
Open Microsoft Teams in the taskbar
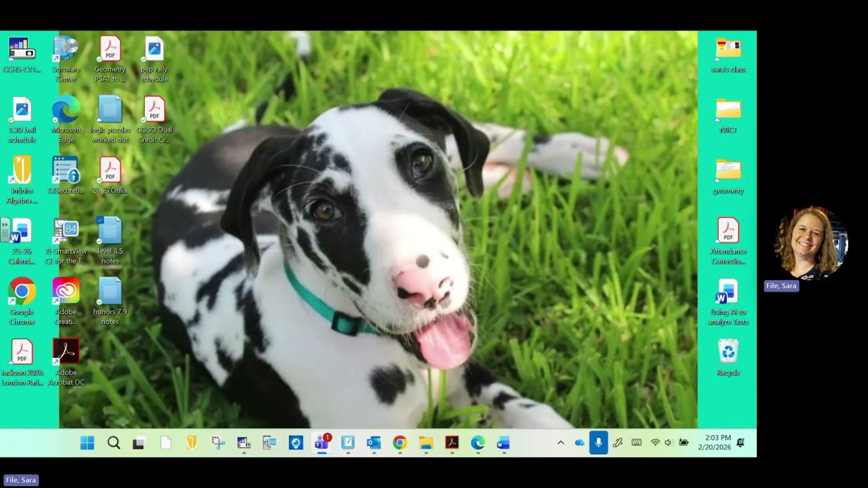[x=321, y=443]
